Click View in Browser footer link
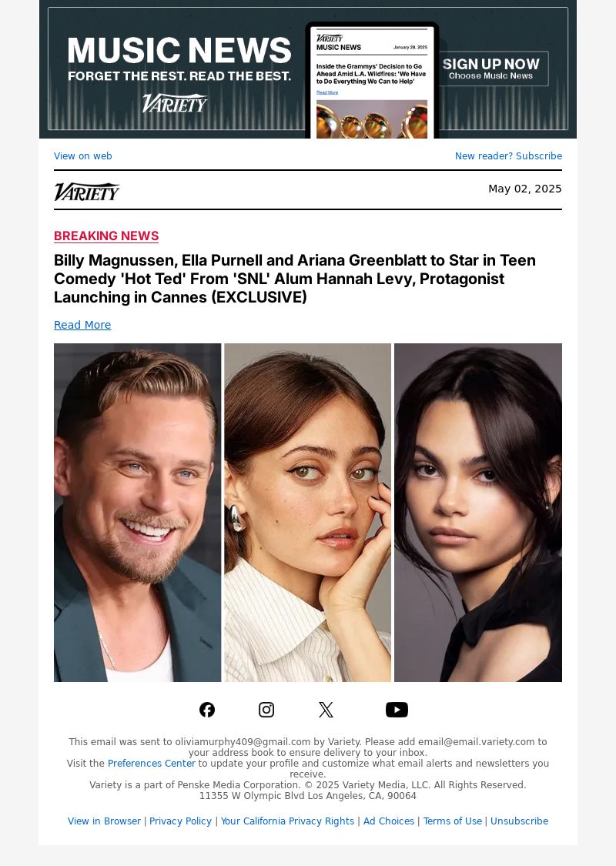616x866 pixels. [104, 821]
